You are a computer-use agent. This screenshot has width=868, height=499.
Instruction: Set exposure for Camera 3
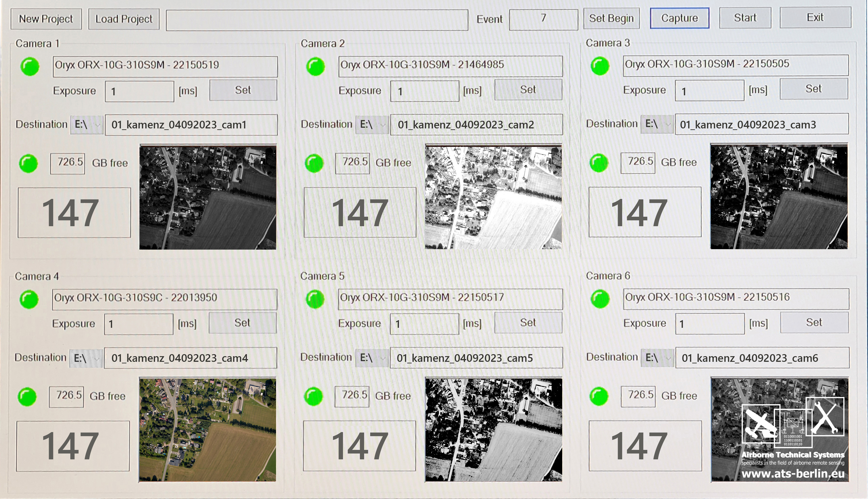[814, 89]
